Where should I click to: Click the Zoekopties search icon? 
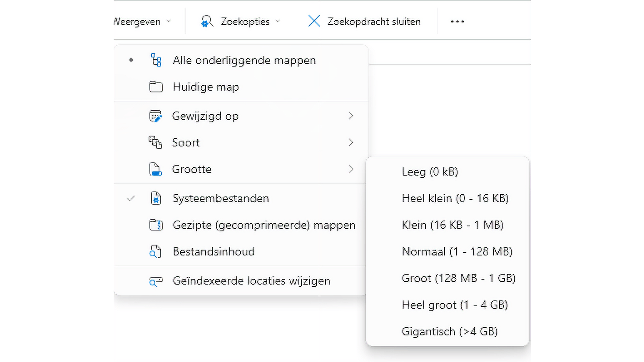coord(207,21)
